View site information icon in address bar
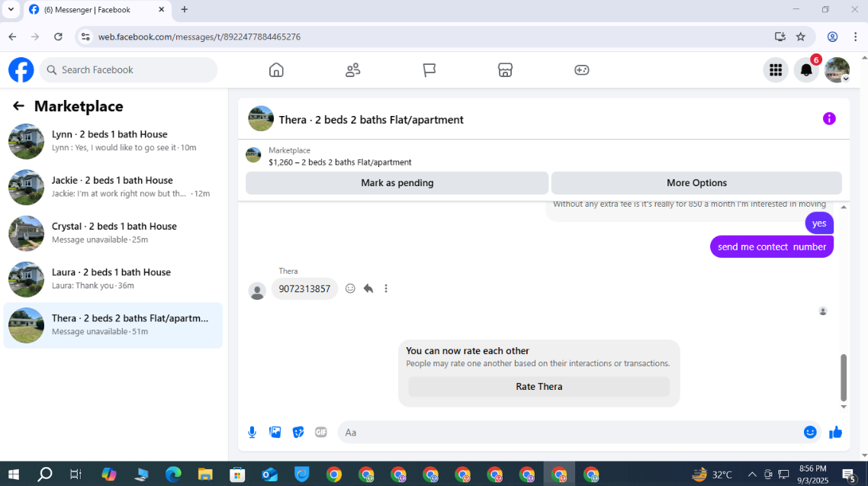This screenshot has height=486, width=868. pos(85,37)
